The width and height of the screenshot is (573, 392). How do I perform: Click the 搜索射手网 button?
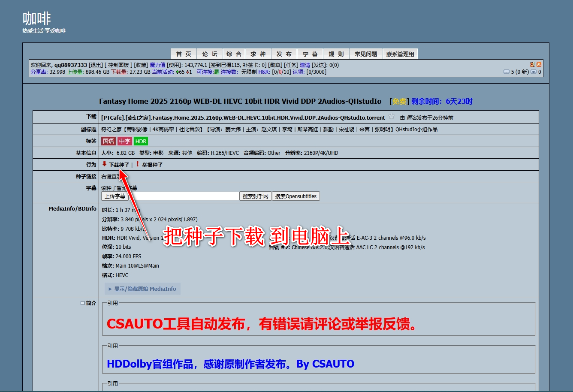click(x=255, y=196)
